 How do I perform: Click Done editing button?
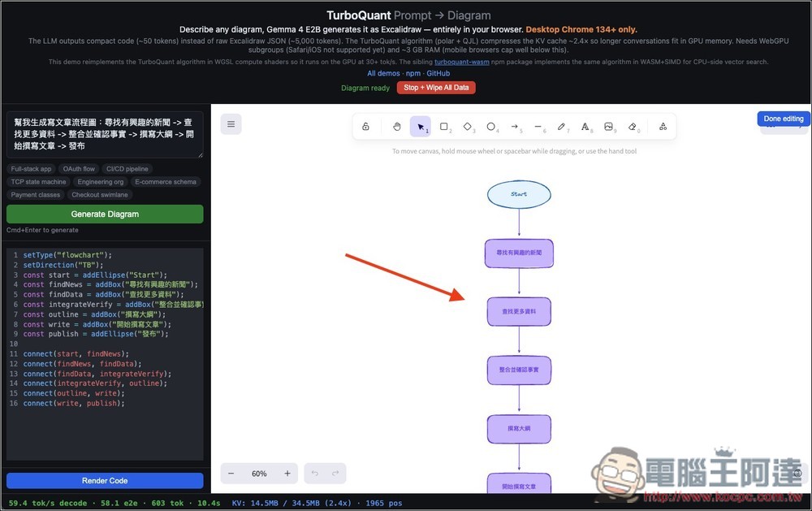point(784,119)
